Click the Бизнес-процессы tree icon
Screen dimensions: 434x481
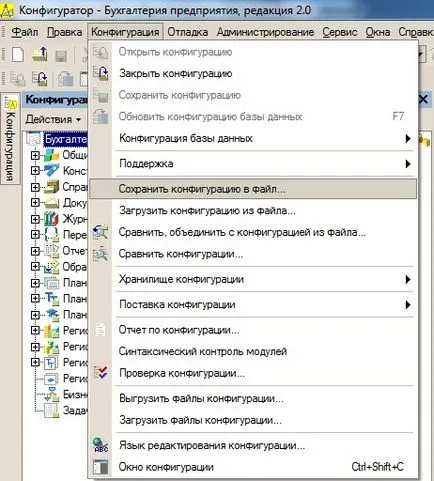click(x=52, y=395)
